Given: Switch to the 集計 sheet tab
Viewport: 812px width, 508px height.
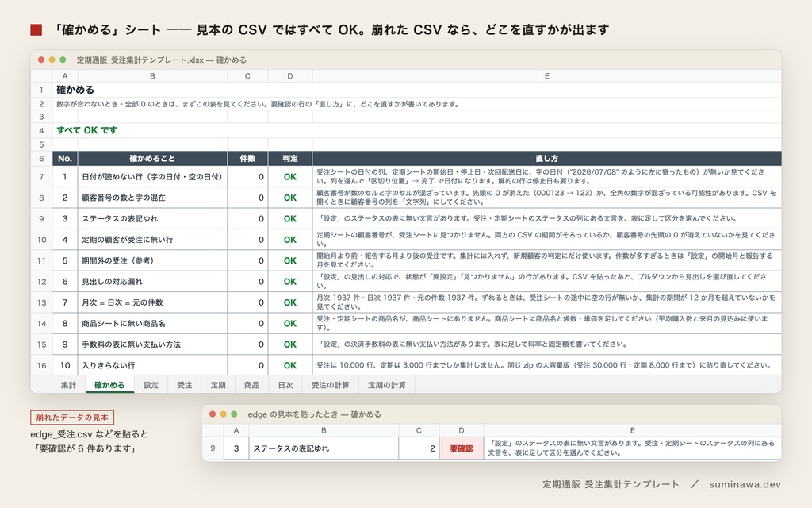Looking at the screenshot, I should tap(68, 385).
